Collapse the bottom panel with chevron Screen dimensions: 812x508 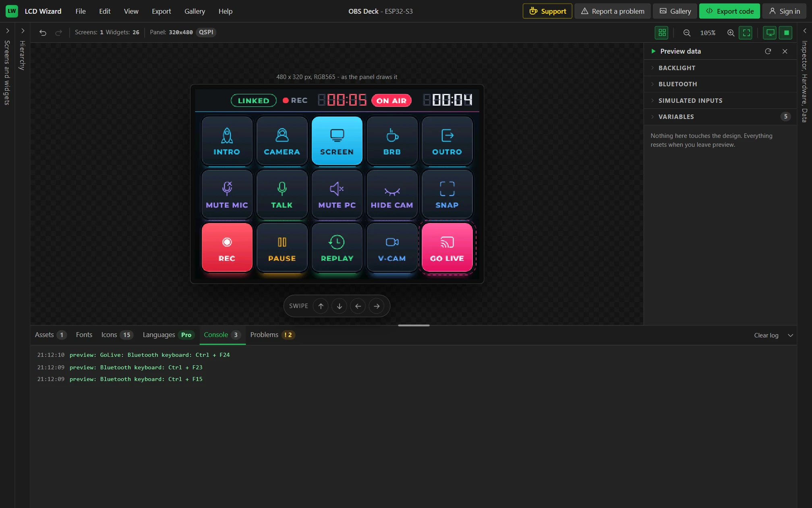pos(790,335)
